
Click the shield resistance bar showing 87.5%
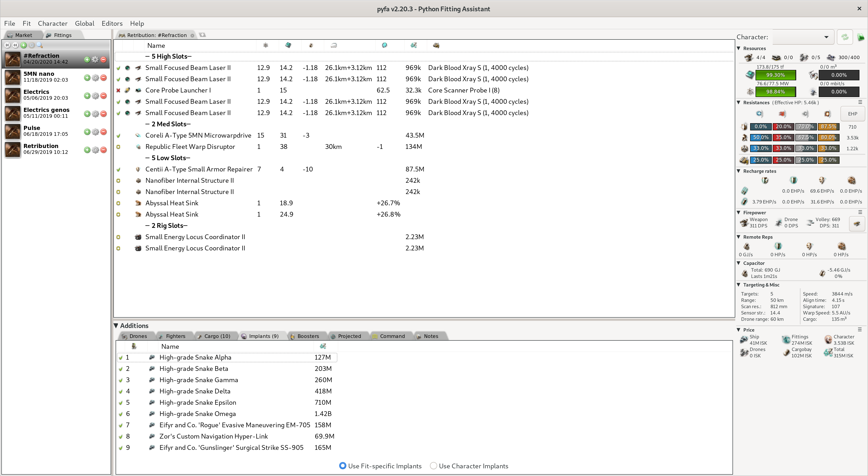828,127
